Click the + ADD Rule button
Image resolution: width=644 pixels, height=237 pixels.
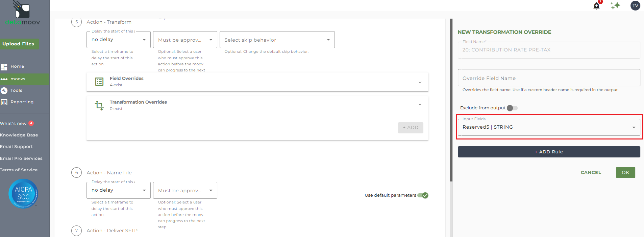(x=549, y=152)
